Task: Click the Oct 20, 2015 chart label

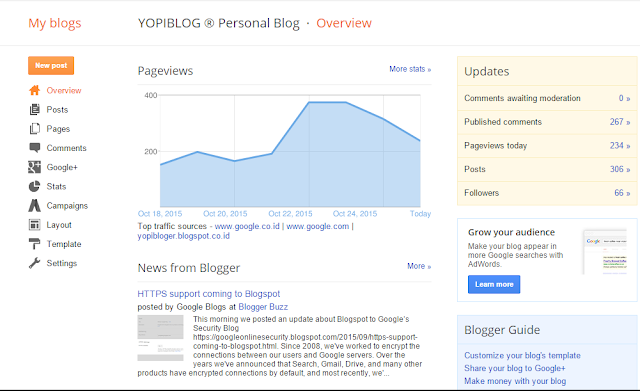Action: point(225,214)
